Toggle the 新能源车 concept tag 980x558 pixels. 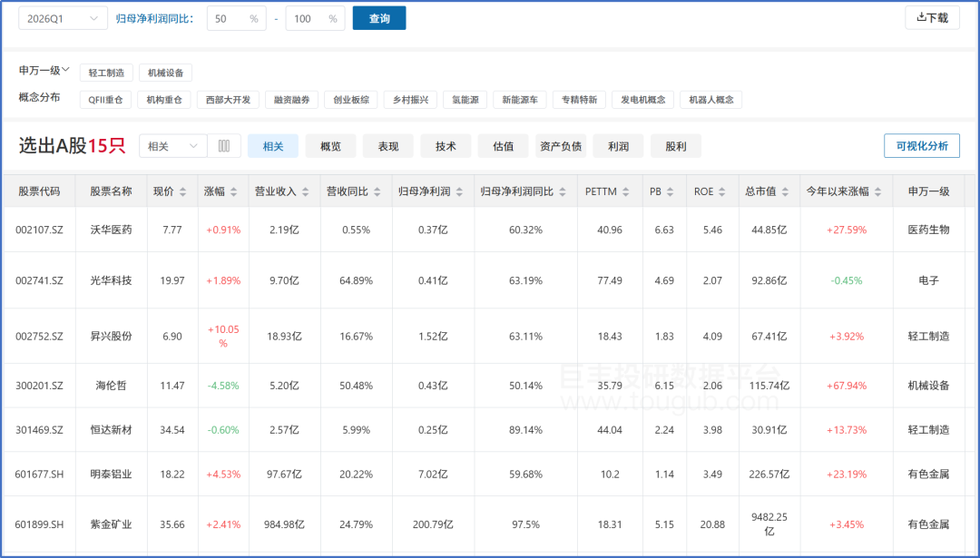(520, 100)
